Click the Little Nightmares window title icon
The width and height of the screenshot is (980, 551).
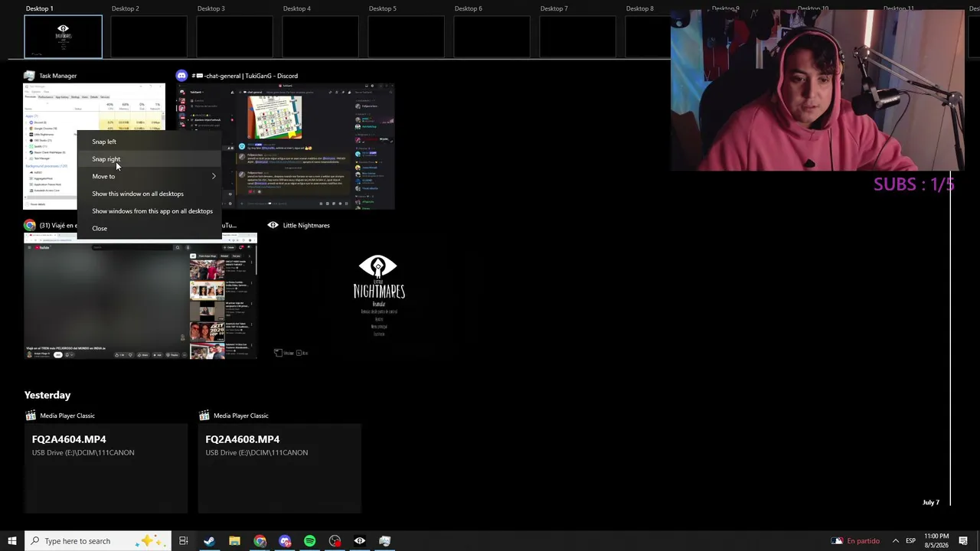click(273, 225)
